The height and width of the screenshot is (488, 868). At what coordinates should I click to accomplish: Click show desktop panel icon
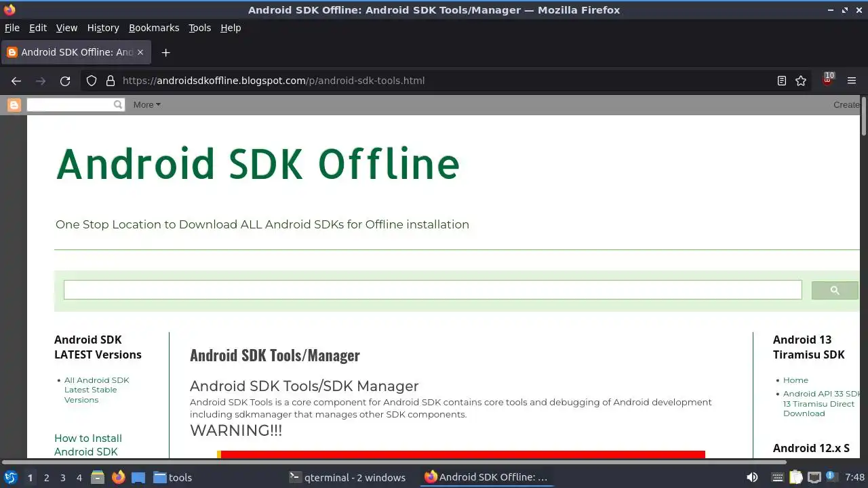[x=138, y=477]
